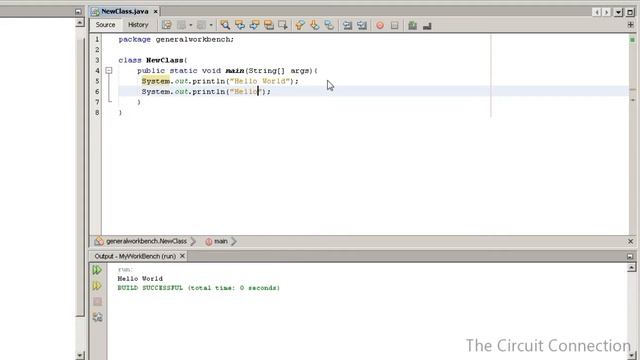Show opened documents list dropdown
Viewport: 640px width, 360px height.
619,12
